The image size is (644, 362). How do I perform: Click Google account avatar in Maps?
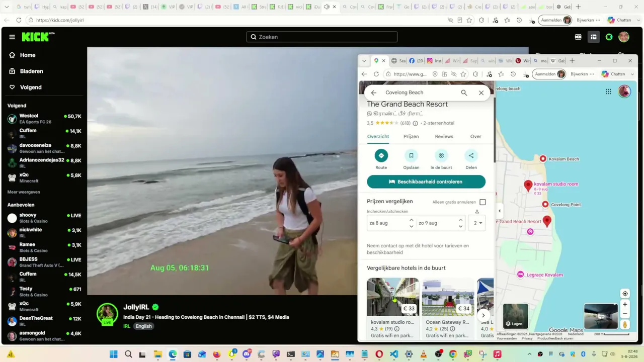(x=624, y=91)
